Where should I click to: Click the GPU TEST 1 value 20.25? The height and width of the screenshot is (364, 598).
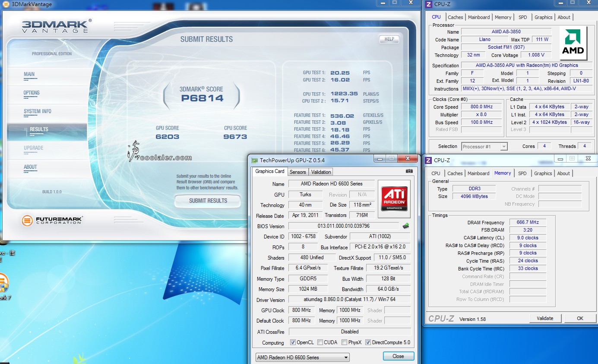tap(340, 73)
